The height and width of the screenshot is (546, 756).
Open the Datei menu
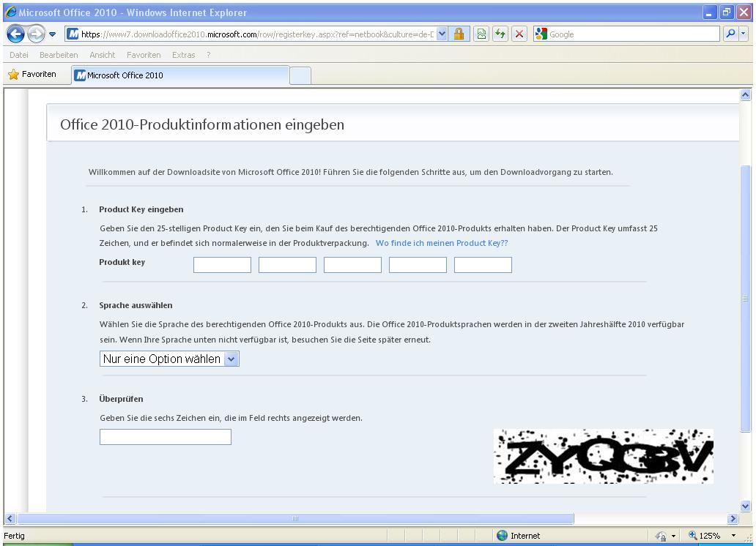pos(19,55)
